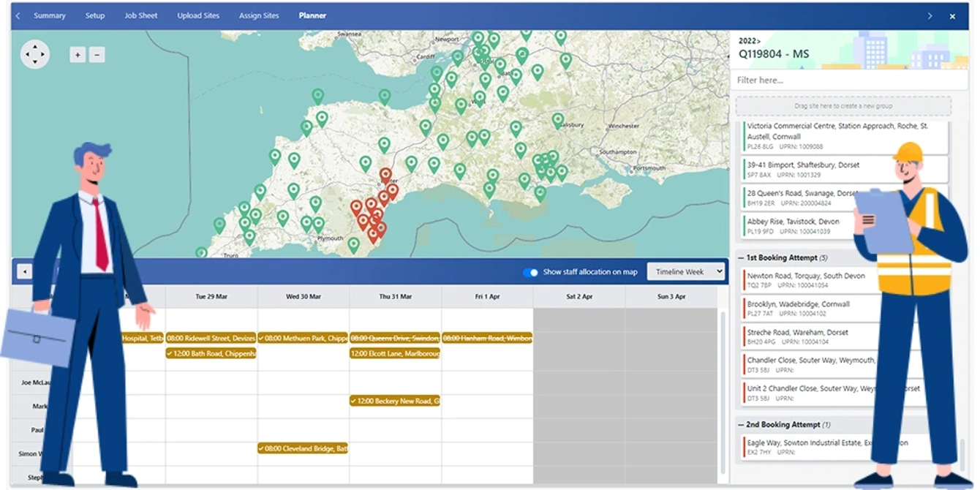Zoom in on the map with plus icon
980x490 pixels.
pos(78,54)
